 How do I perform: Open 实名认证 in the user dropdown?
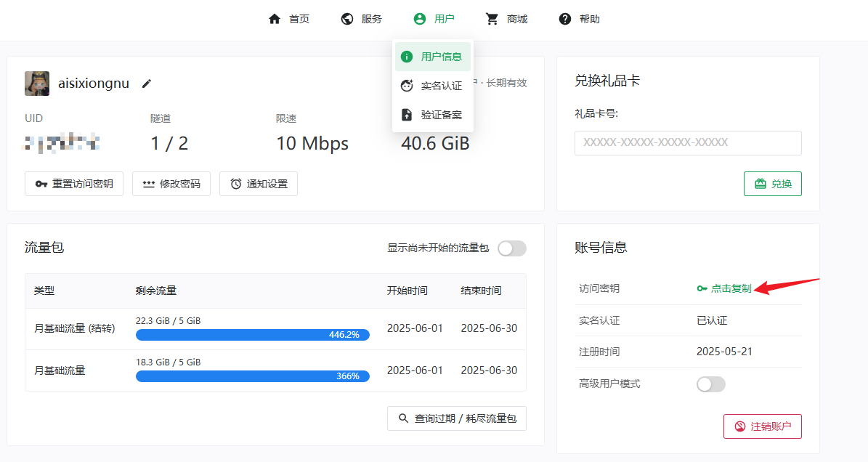433,86
